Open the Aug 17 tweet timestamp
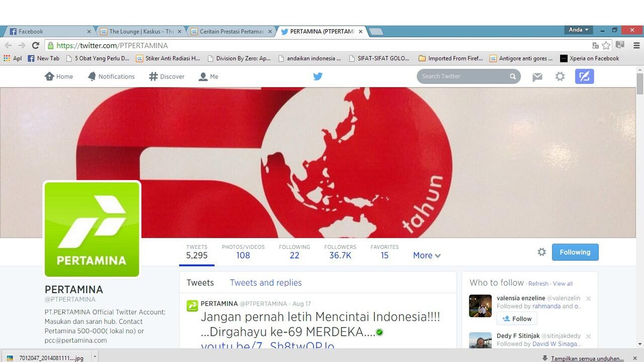Viewport: 644px width, 362px height. click(x=301, y=304)
